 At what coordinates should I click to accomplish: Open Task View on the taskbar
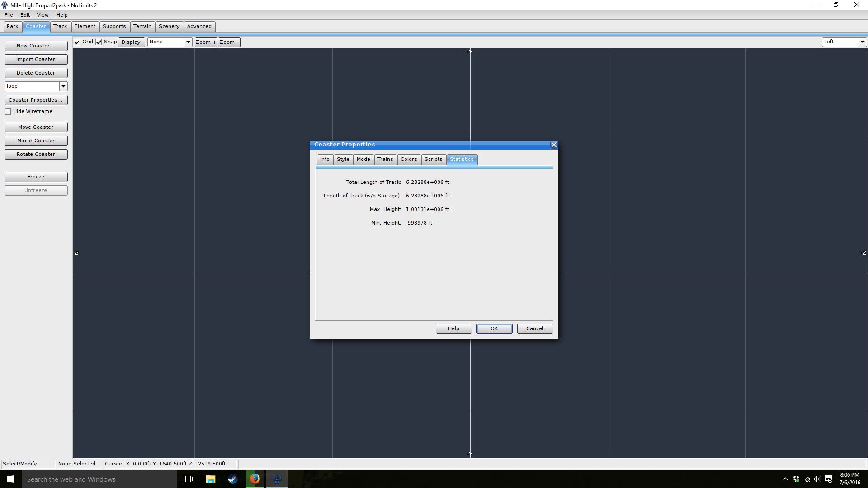188,479
